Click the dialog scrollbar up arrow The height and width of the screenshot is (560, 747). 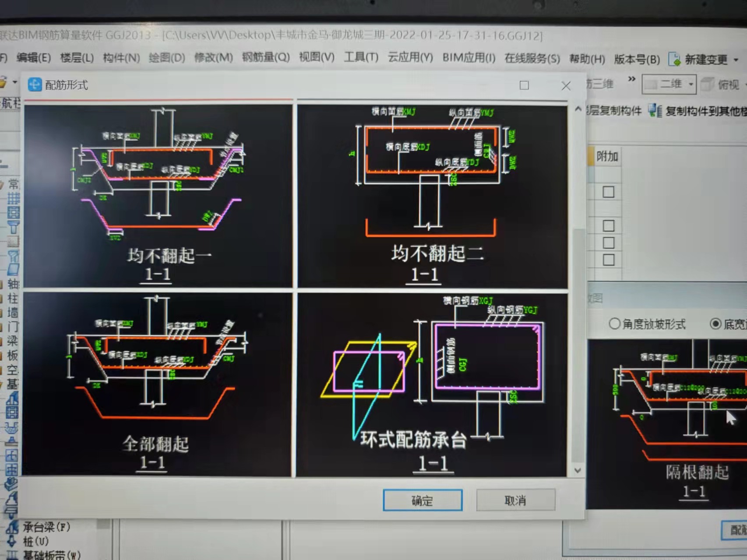pos(578,109)
